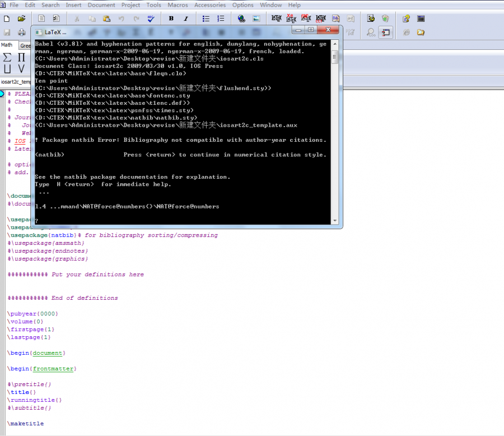Select the iosart2c_template document tab
The height and width of the screenshot is (436, 504).
pos(14,82)
